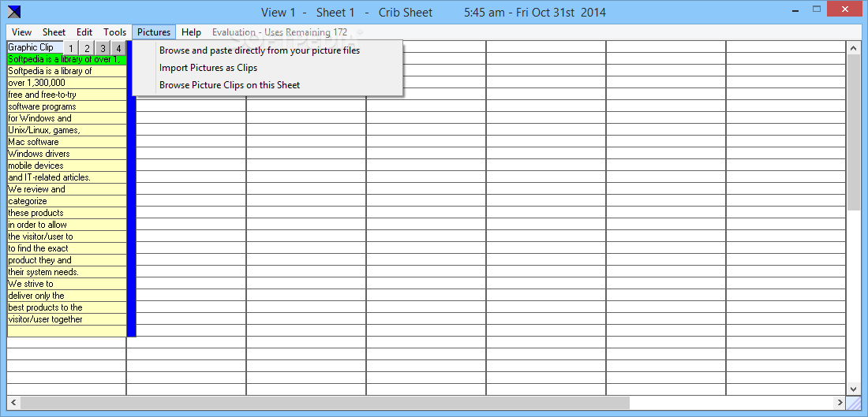Click the 'free and free-to-try' cell

pos(67,95)
